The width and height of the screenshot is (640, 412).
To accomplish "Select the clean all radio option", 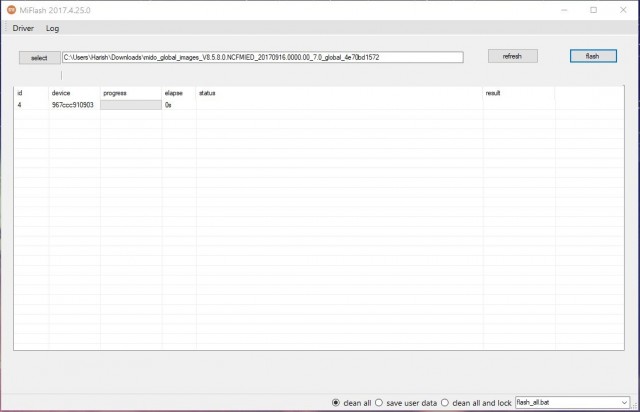I will pos(336,402).
